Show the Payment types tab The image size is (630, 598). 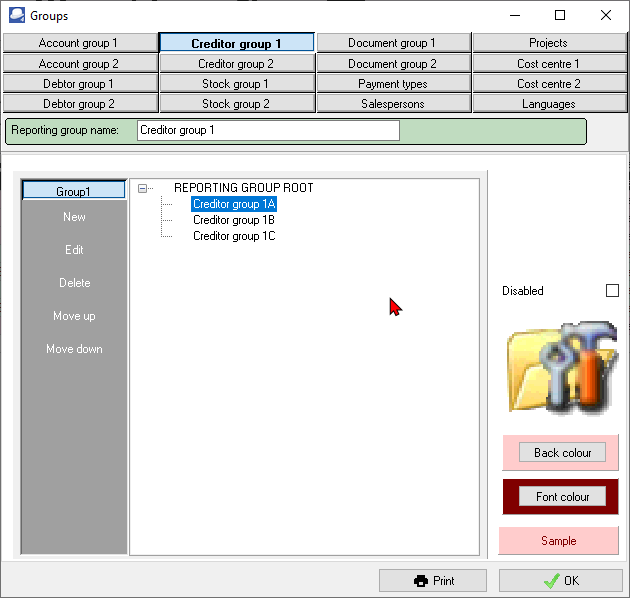[393, 84]
